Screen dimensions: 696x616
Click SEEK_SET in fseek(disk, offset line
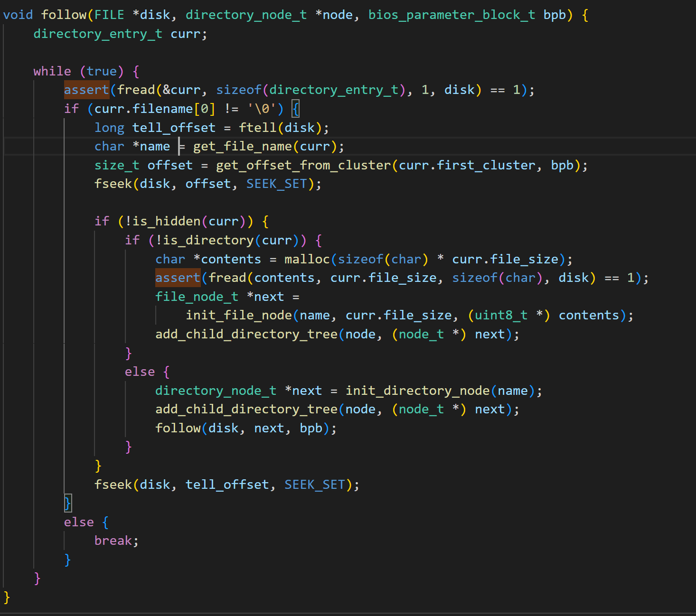tap(276, 184)
